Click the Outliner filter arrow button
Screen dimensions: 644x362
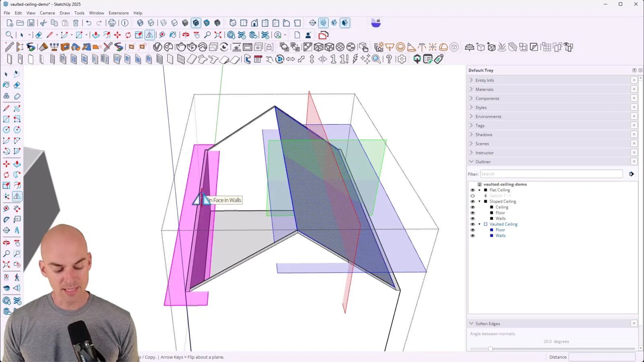click(632, 174)
